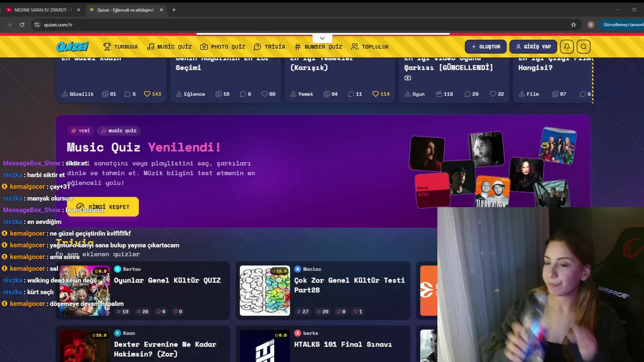This screenshot has height=362, width=644.
Task: Open the browser profile avatar
Action: point(591,25)
